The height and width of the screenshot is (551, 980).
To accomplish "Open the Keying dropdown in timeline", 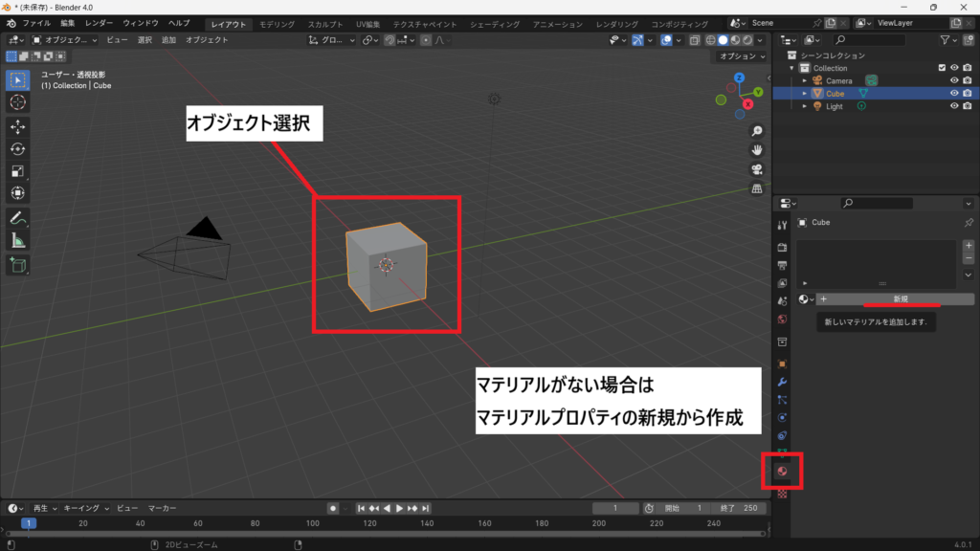I will pos(85,509).
